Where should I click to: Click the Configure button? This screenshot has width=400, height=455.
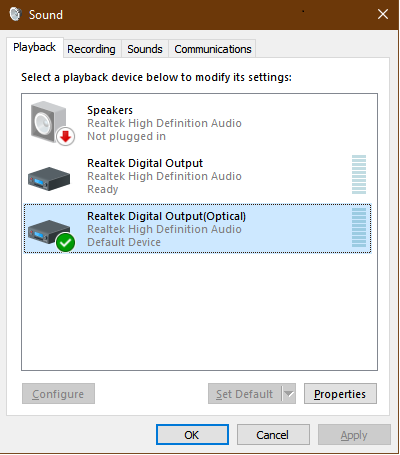click(x=58, y=394)
